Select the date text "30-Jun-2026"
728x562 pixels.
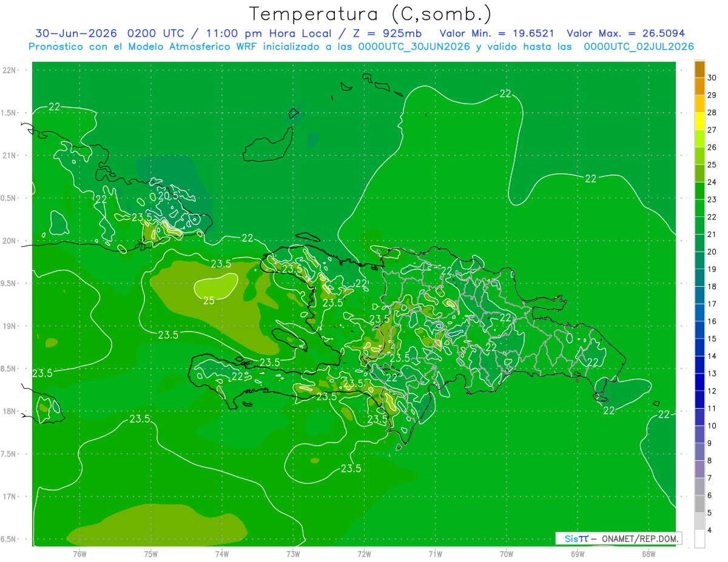click(x=76, y=33)
